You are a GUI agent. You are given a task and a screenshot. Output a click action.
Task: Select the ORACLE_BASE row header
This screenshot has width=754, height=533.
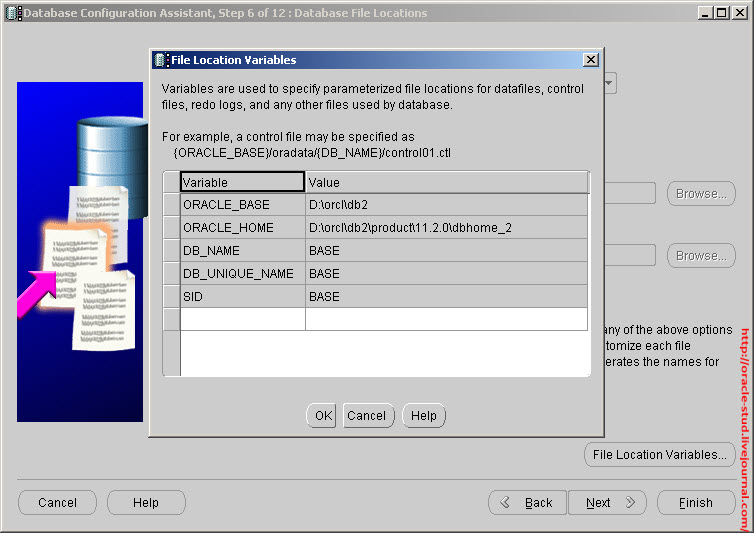[172, 204]
